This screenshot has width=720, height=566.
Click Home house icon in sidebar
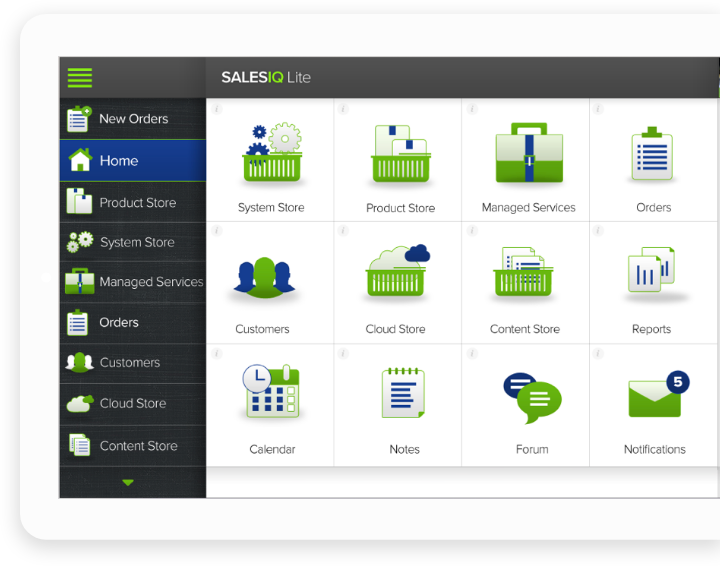pos(80,160)
